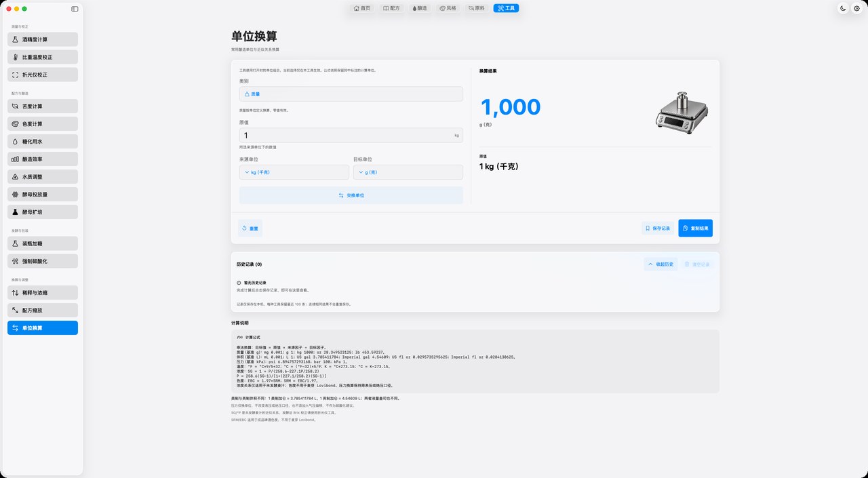The width and height of the screenshot is (868, 478).
Task: Open the 强制碳酸化 tool
Action: coord(43,261)
